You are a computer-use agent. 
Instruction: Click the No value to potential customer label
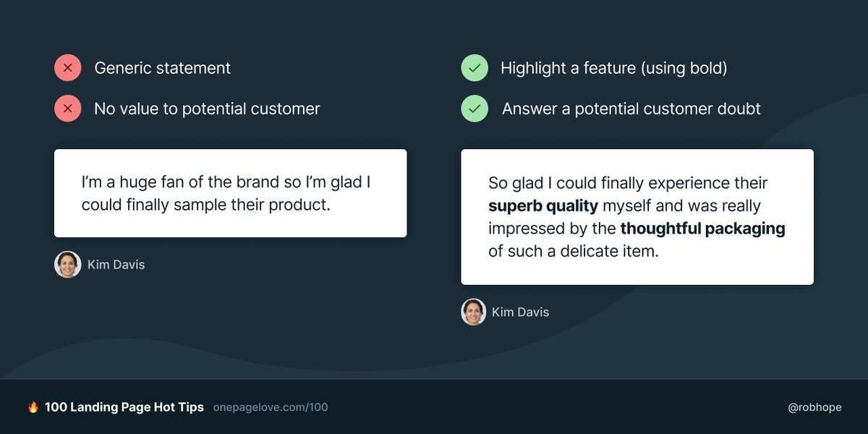pyautogui.click(x=207, y=109)
